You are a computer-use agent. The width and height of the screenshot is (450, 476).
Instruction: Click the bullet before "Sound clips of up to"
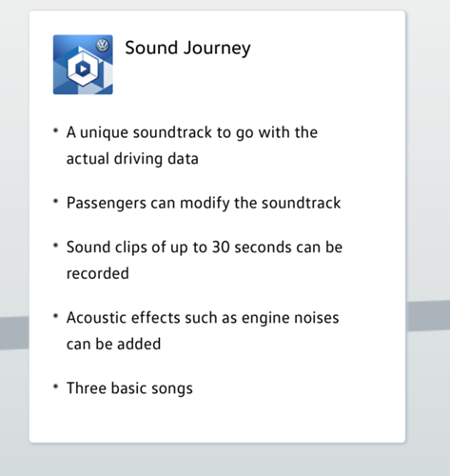(x=56, y=246)
